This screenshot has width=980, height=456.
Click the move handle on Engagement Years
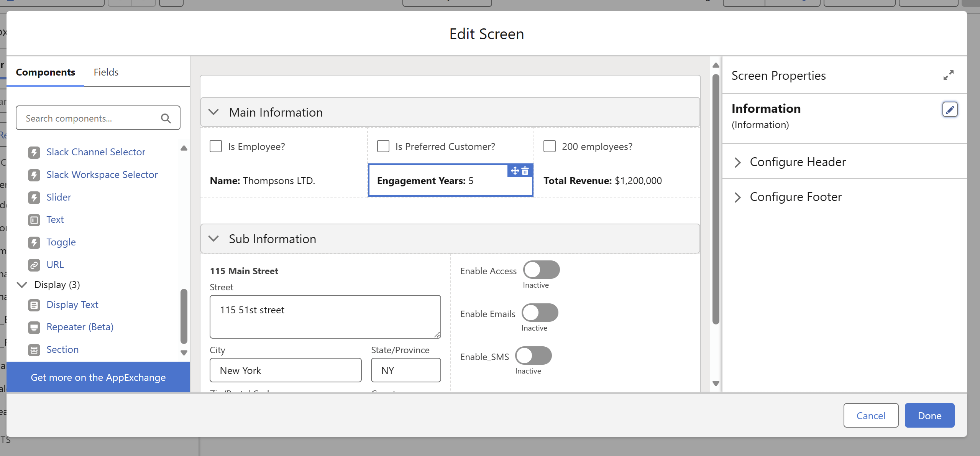[515, 171]
